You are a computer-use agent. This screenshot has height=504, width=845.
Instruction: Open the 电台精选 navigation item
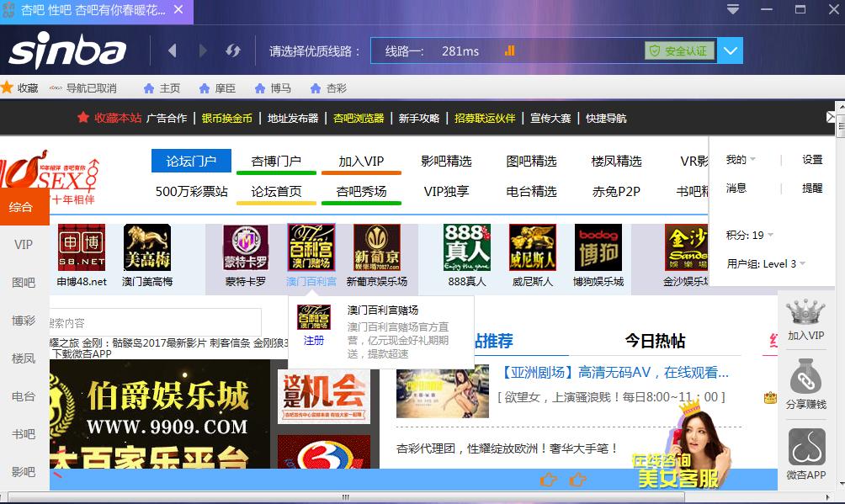[x=531, y=191]
